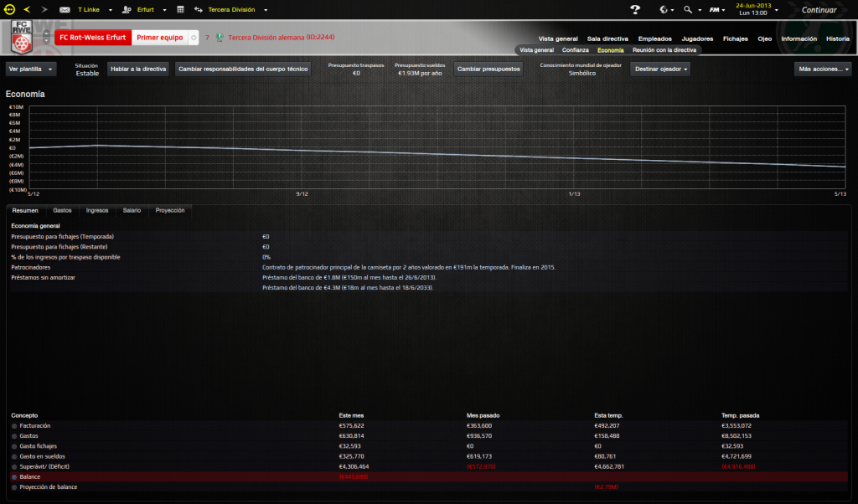Viewport: 858px width, 504px height.
Task: Click the league badge before Tercera División alemana
Action: 220,38
